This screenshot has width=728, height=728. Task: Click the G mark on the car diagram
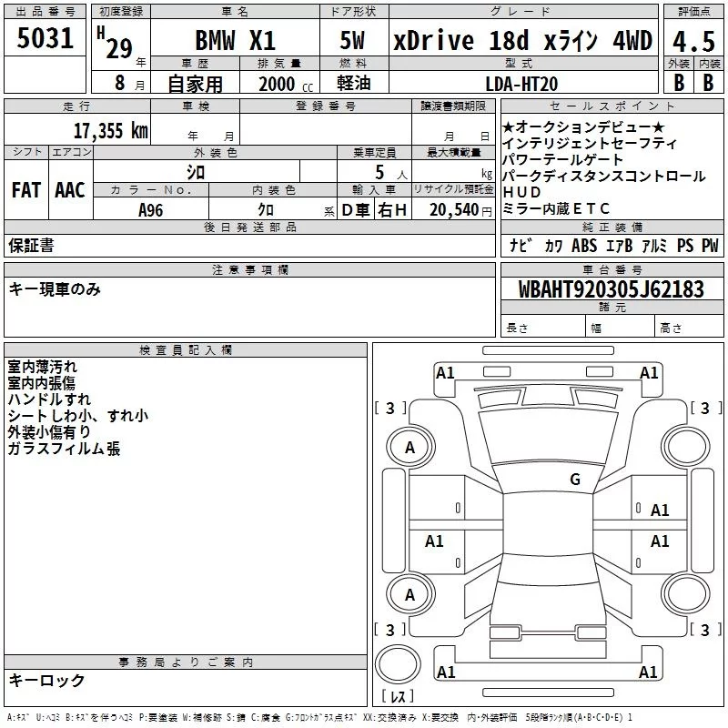[574, 480]
